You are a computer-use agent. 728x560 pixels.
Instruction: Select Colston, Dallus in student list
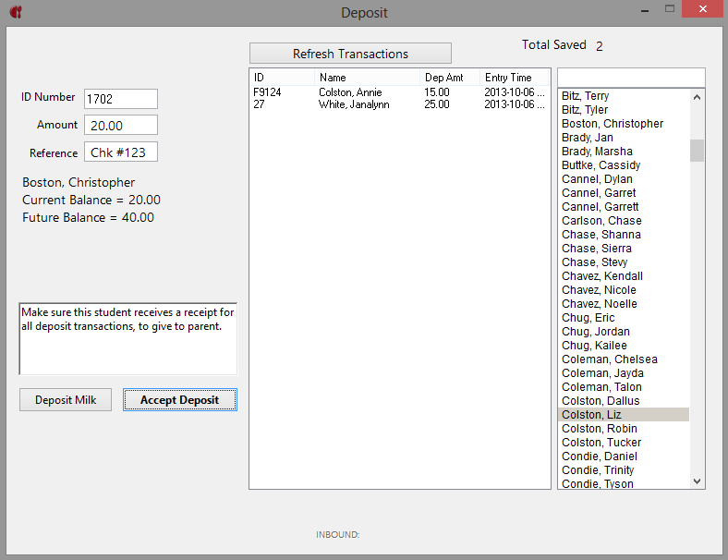pos(623,401)
